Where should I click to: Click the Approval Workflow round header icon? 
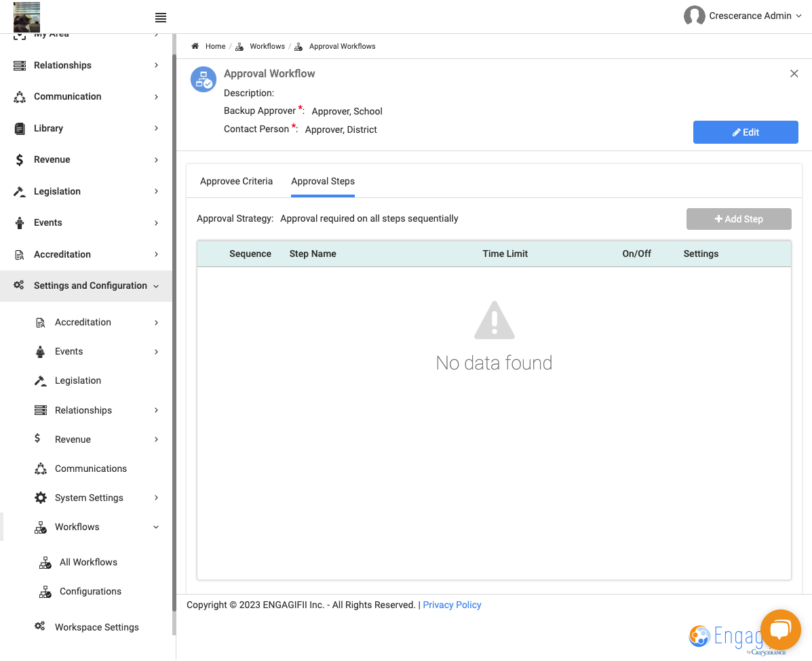[x=204, y=80]
